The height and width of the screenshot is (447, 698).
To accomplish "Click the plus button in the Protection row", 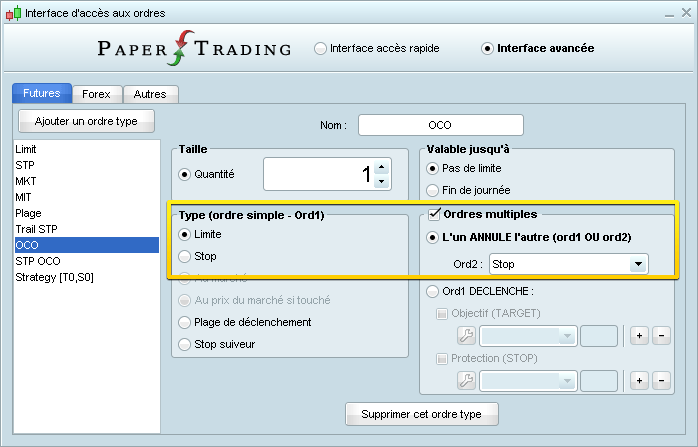I will (639, 381).
